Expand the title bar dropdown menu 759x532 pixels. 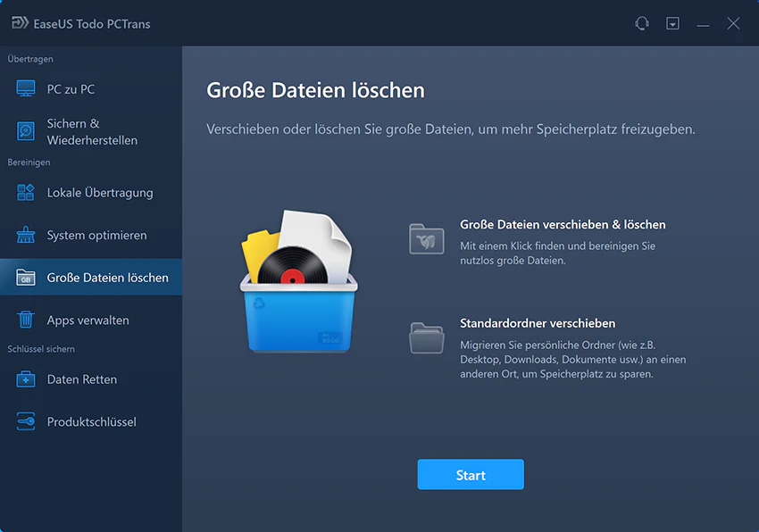[672, 23]
